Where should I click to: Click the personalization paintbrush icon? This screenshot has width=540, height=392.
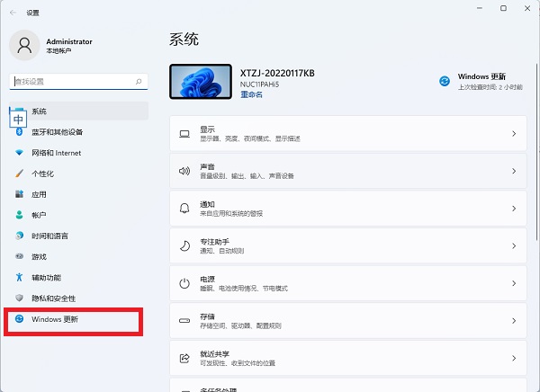pos(19,174)
